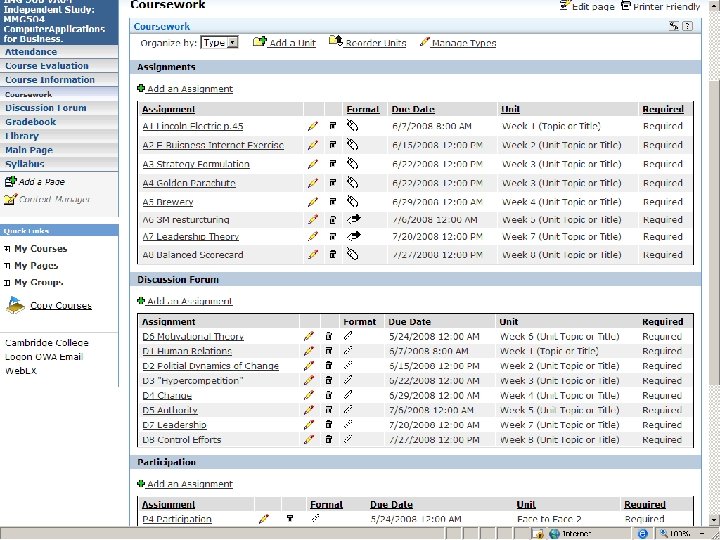The image size is (720, 540).
Task: Click the pencil icon for D8 Control Efforts
Action: coord(309,439)
